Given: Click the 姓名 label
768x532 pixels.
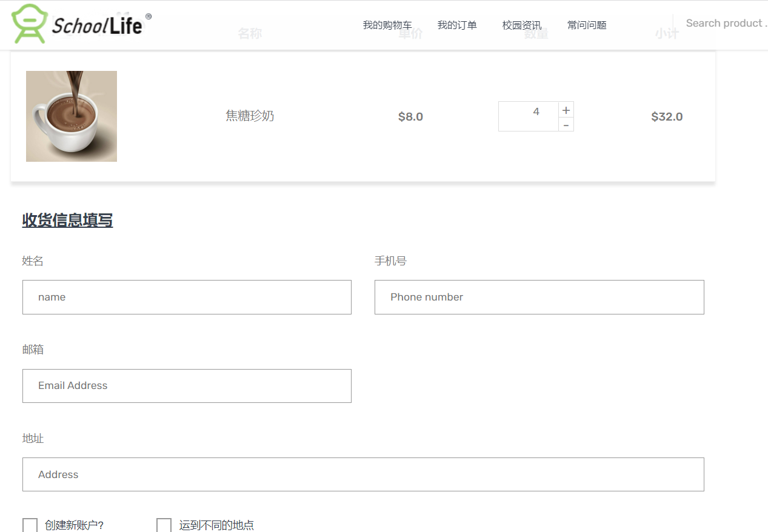Looking at the screenshot, I should coord(33,261).
